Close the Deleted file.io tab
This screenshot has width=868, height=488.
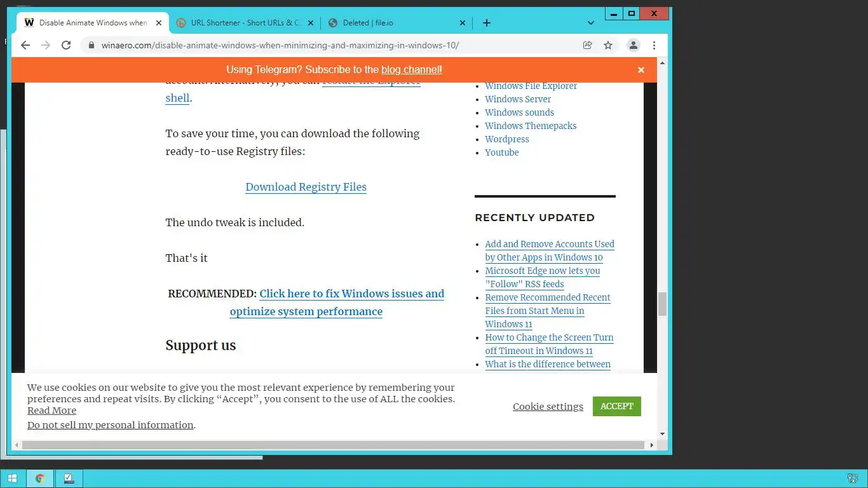pyautogui.click(x=462, y=23)
